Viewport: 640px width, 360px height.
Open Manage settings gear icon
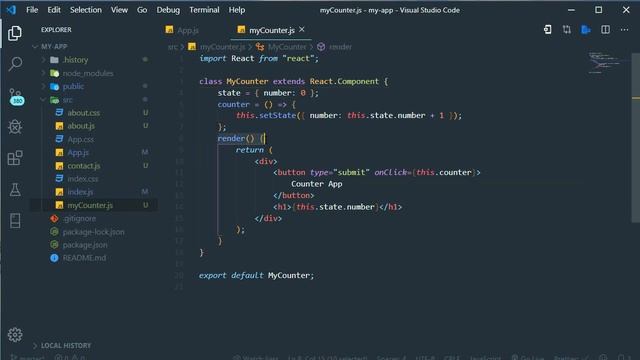point(15,335)
